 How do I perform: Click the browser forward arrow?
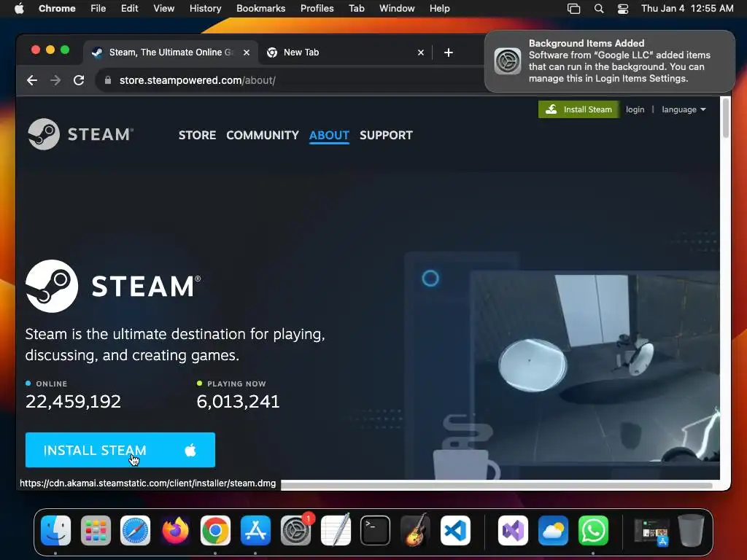coord(55,80)
